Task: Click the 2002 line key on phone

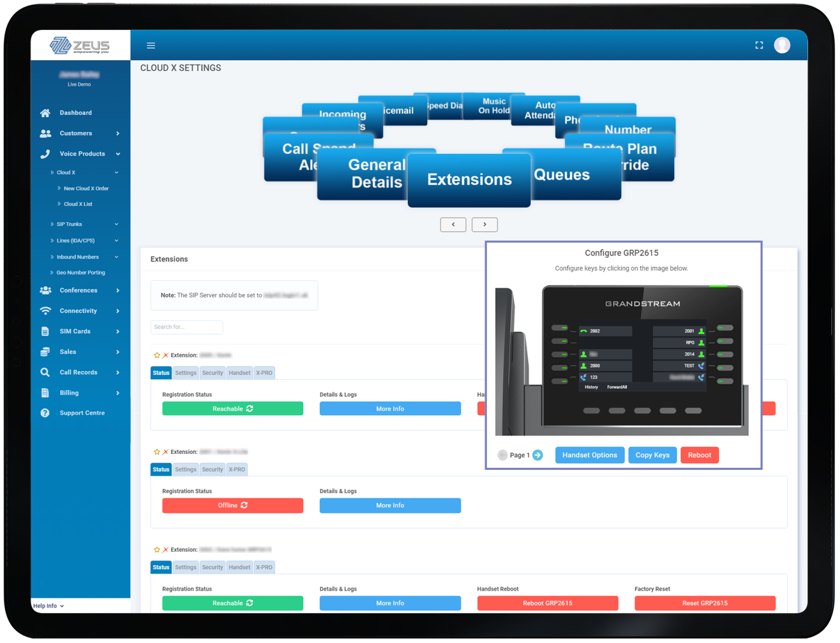Action: click(x=604, y=331)
